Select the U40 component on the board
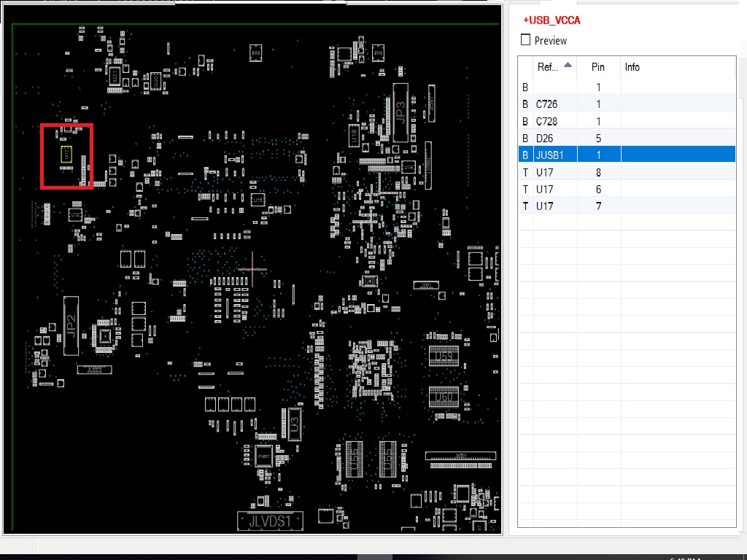The height and width of the screenshot is (560, 747). pos(370,281)
